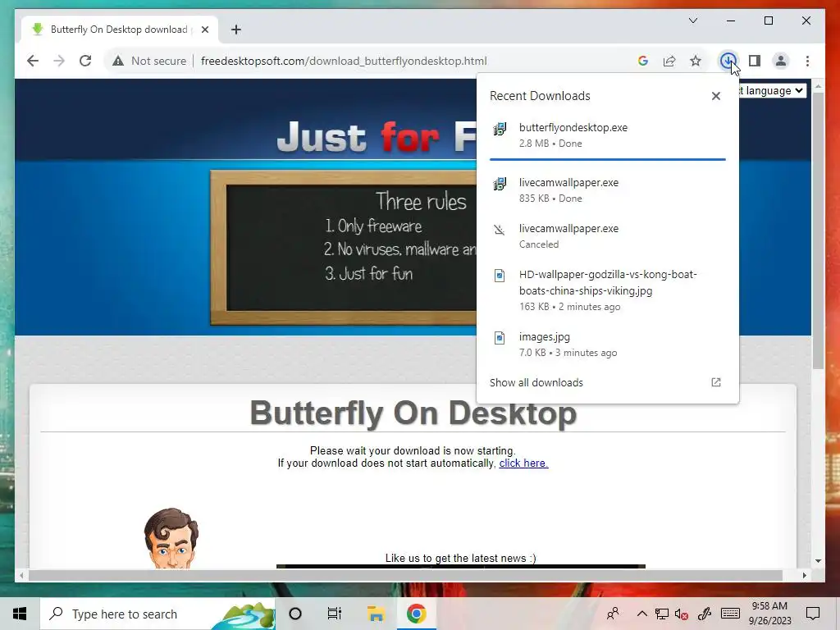Image resolution: width=840 pixels, height=630 pixels.
Task: Open Cortana circle icon in taskbar
Action: coord(295,614)
